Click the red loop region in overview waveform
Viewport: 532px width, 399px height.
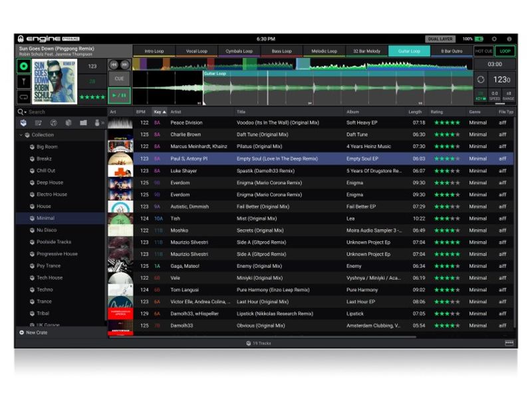click(x=211, y=64)
